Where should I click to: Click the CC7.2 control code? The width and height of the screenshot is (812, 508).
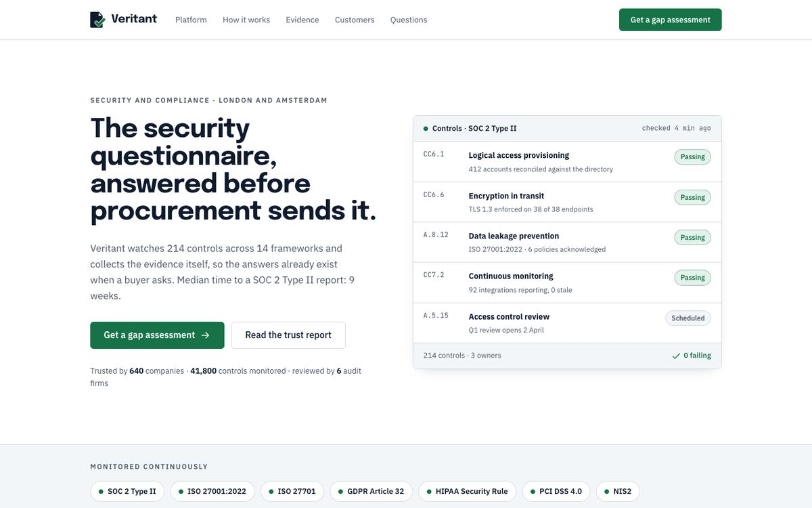tap(434, 275)
